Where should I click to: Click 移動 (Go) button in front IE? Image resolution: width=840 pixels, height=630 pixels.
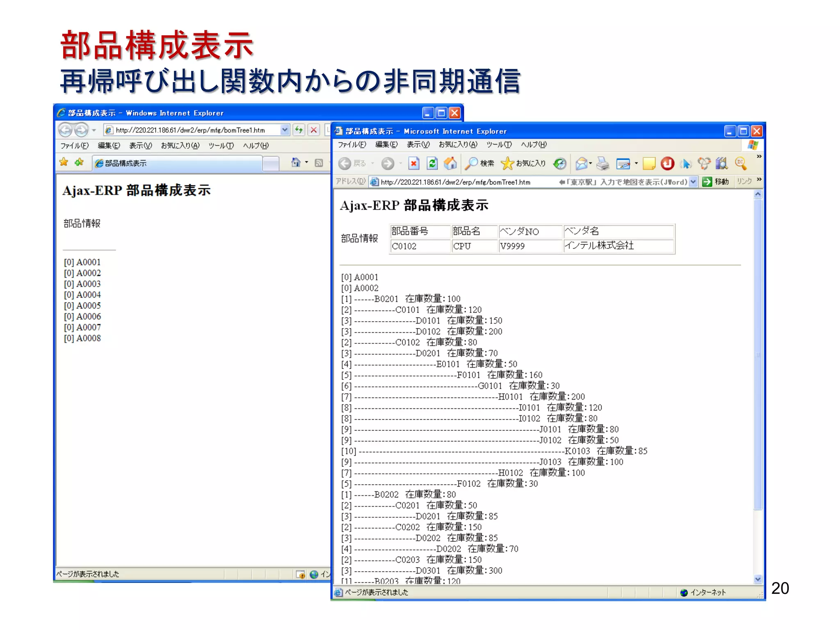point(715,182)
